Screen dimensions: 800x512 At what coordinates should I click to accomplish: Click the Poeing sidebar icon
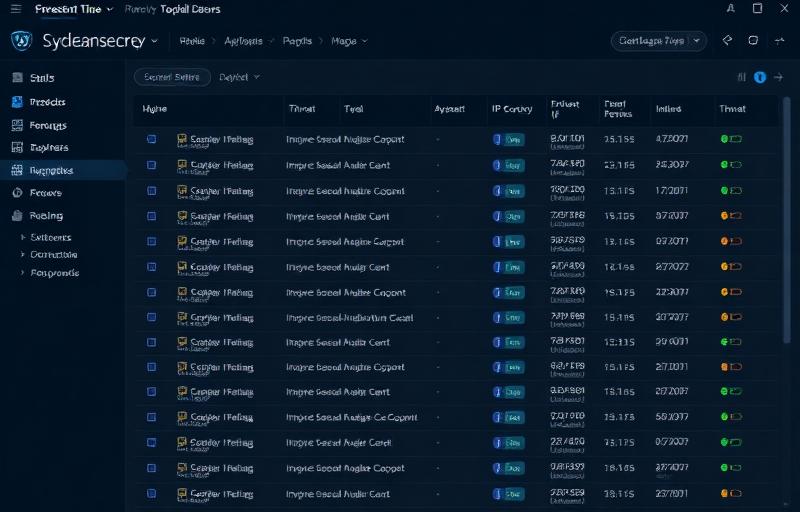[16, 216]
